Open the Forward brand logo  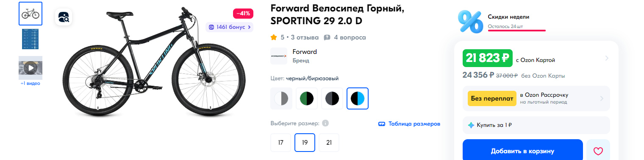pyautogui.click(x=279, y=56)
